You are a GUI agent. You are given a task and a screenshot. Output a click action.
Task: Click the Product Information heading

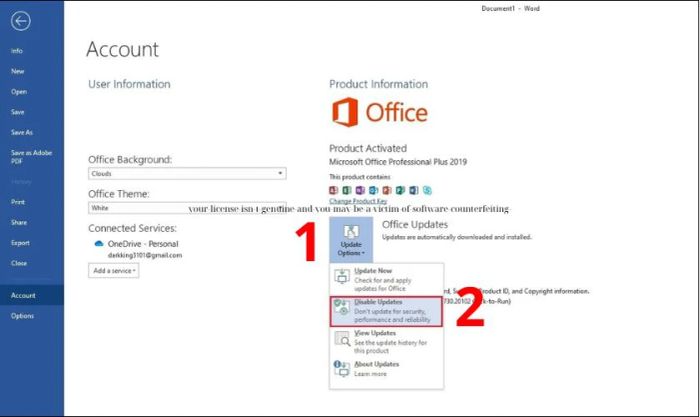pos(379,84)
